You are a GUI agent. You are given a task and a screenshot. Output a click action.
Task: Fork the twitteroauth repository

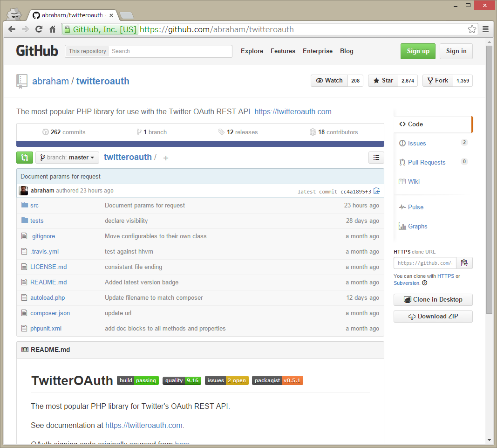click(437, 80)
